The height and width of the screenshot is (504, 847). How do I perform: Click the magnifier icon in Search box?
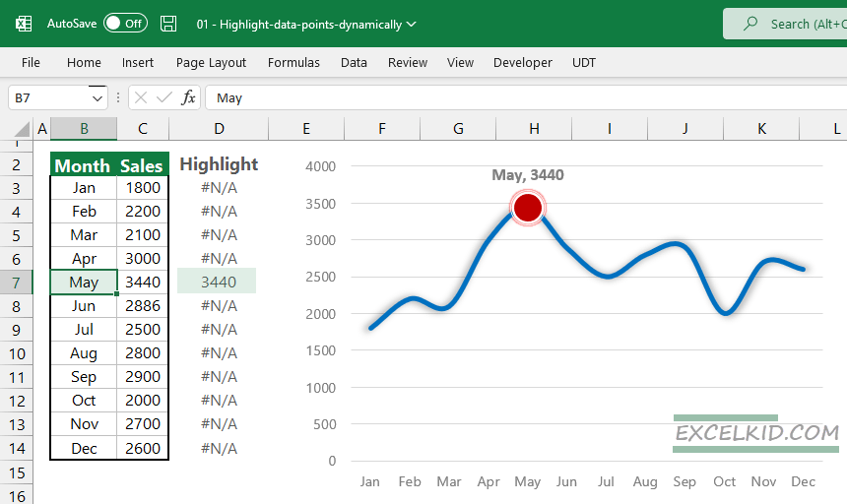pyautogui.click(x=750, y=24)
